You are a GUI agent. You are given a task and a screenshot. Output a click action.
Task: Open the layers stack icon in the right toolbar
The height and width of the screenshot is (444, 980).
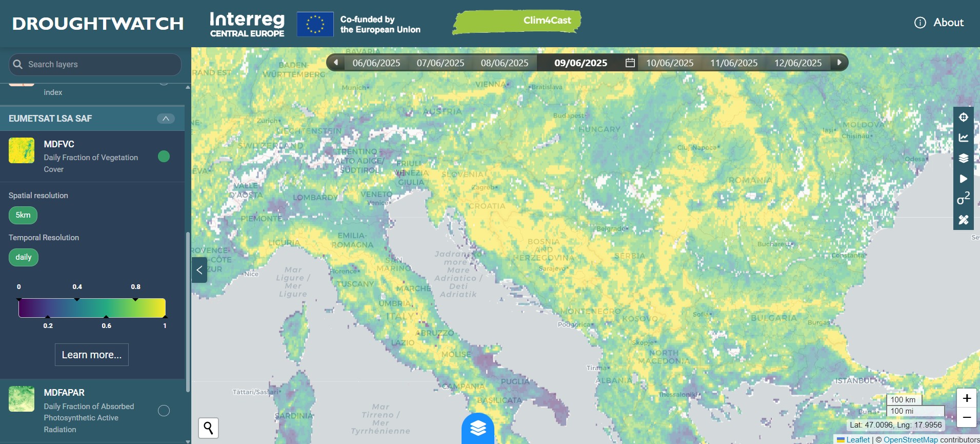pos(964,158)
